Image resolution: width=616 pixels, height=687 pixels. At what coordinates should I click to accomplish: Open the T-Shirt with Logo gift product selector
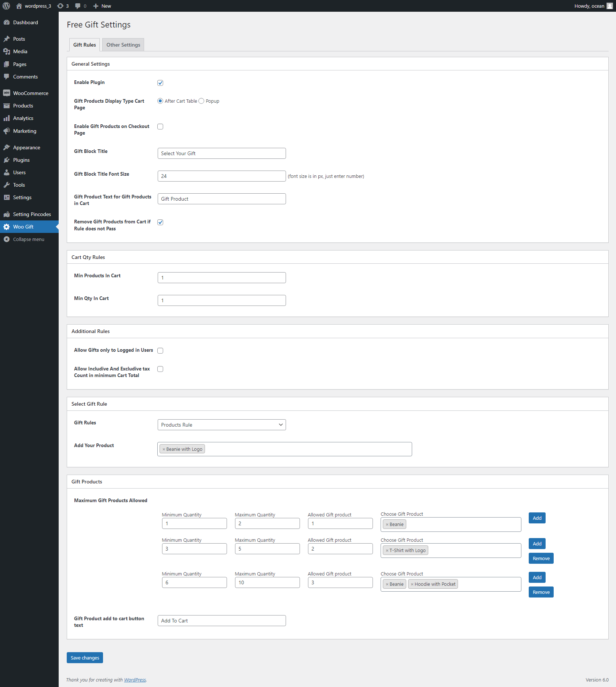click(473, 551)
